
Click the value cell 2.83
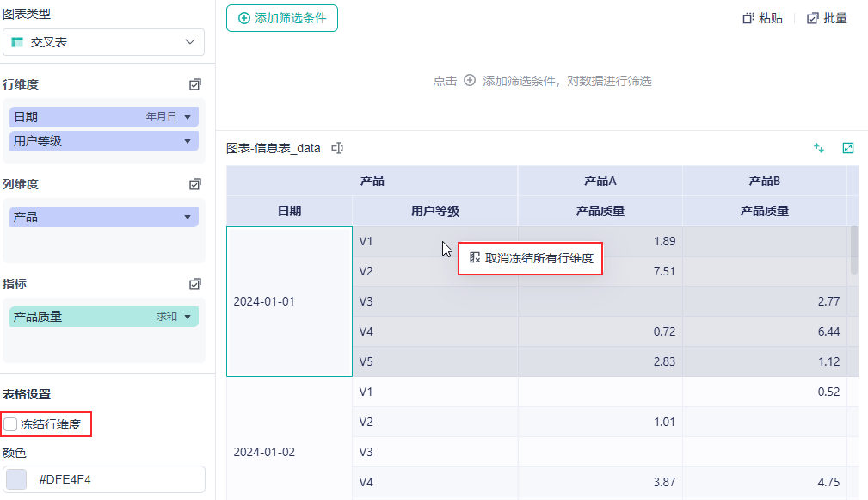pos(600,361)
